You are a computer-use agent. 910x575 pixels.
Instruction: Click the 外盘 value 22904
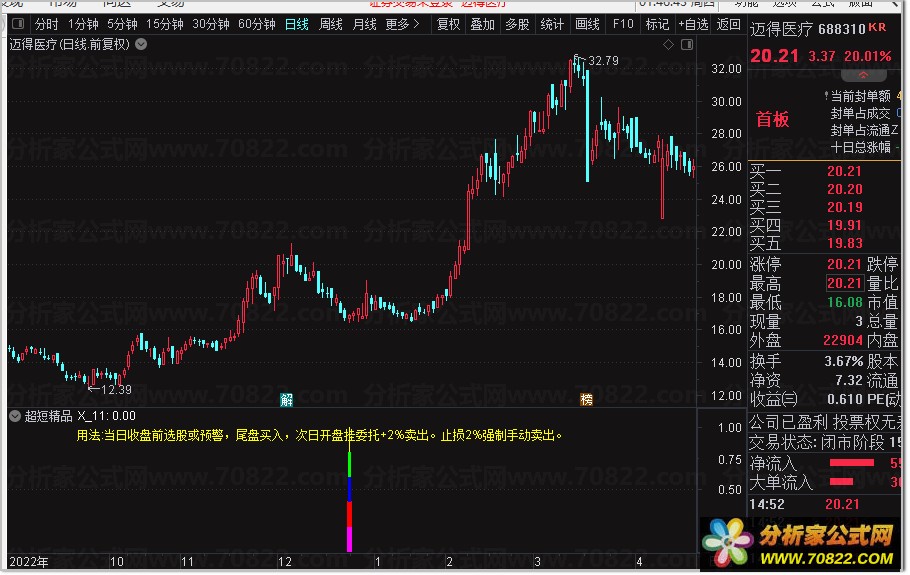click(x=843, y=340)
